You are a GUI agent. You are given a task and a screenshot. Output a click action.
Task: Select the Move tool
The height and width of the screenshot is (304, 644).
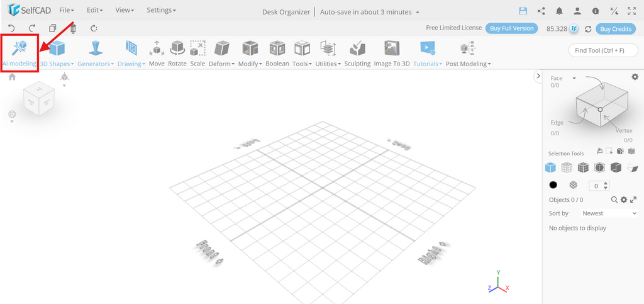[157, 53]
